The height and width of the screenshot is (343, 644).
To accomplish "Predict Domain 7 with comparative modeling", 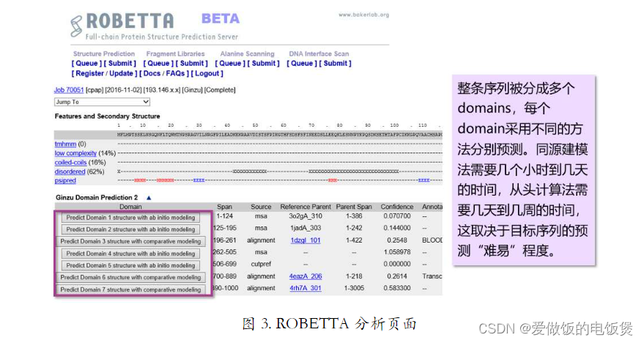I will pyautogui.click(x=130, y=289).
